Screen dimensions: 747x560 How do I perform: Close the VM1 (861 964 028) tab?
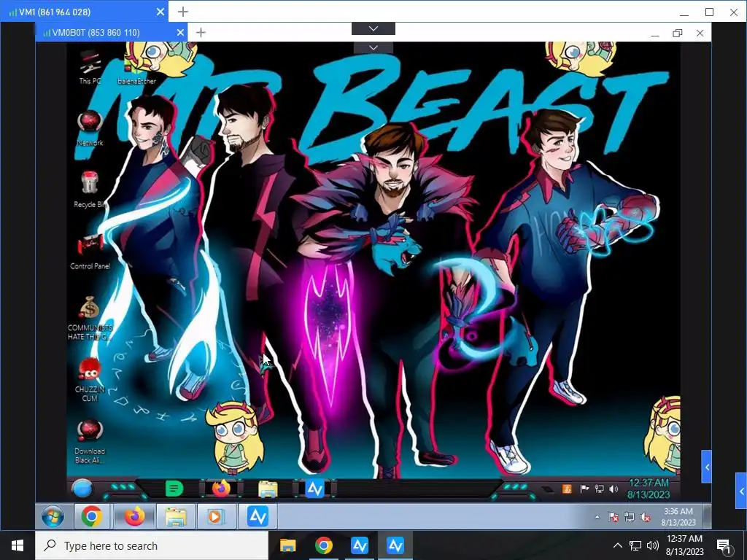160,12
